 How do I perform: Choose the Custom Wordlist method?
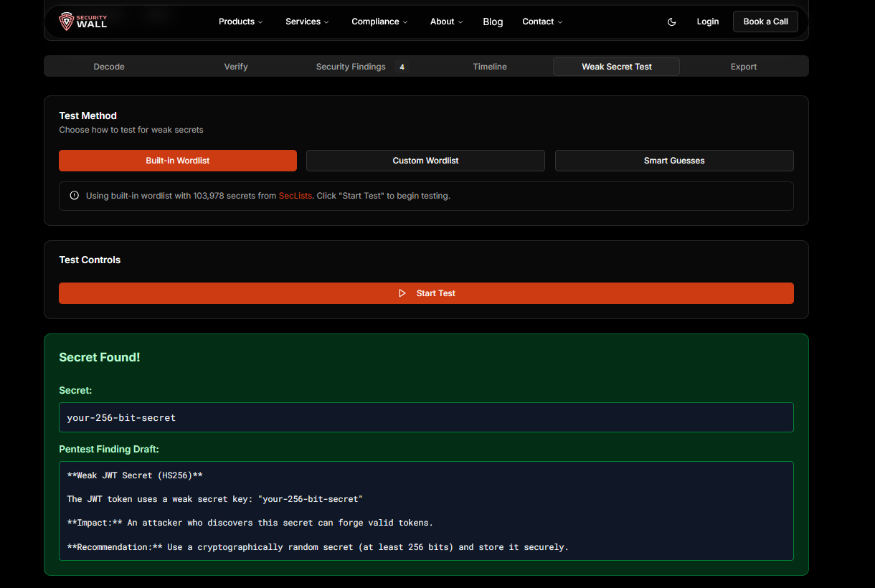(425, 161)
